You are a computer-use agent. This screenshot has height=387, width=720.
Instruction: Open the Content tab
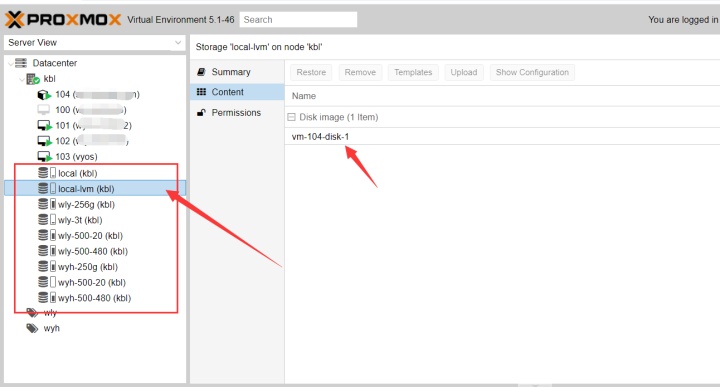(237, 92)
